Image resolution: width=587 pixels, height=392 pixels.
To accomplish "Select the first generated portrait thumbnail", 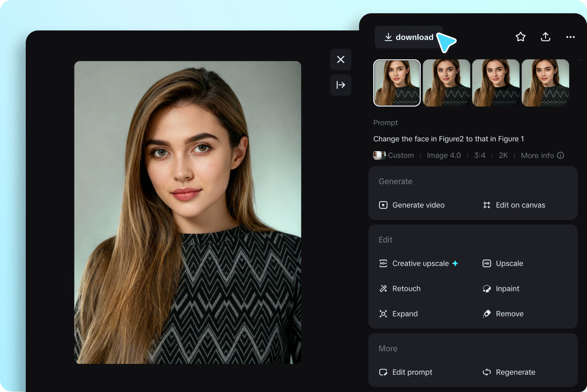I will [397, 83].
